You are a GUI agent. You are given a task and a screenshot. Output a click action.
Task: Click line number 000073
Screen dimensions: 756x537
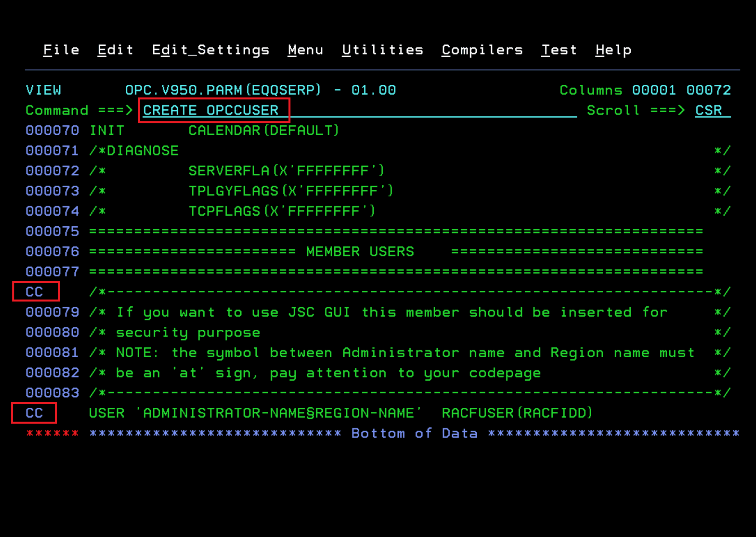53,191
